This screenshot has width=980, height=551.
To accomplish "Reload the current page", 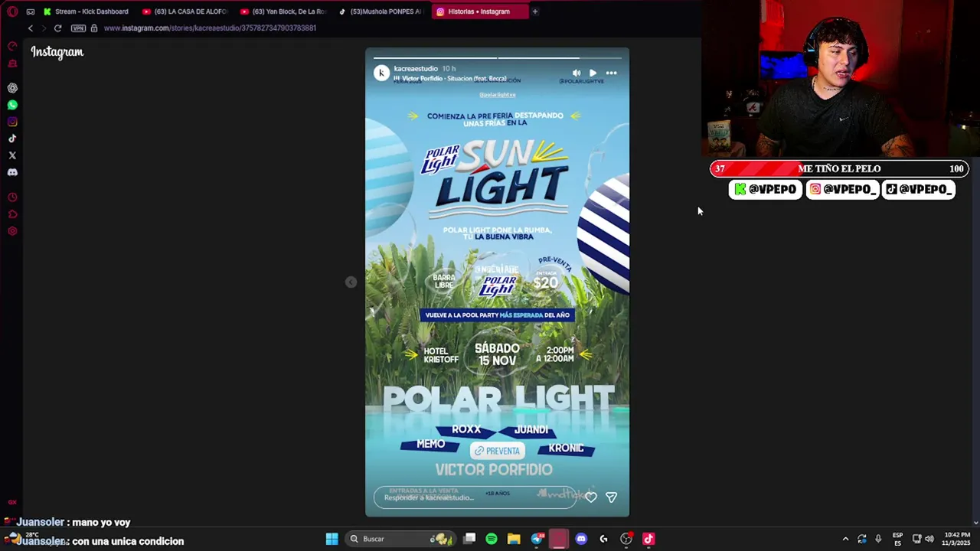I will [x=57, y=28].
